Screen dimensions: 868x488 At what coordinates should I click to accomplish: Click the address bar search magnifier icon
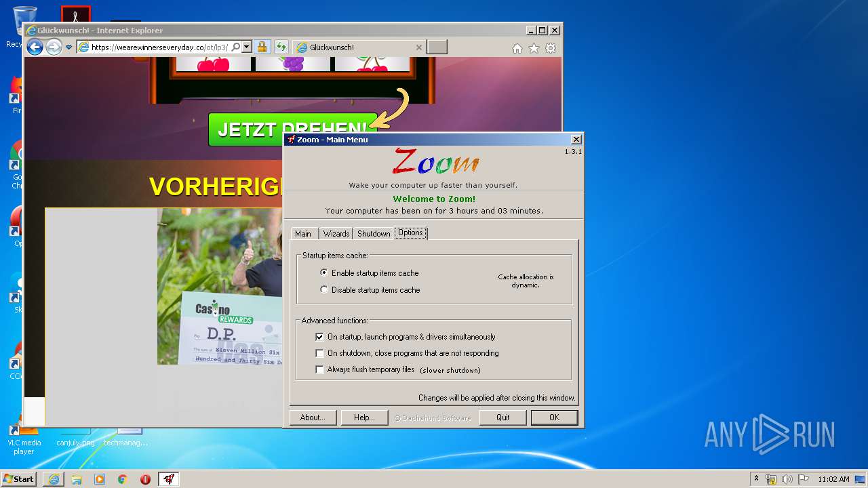[235, 47]
